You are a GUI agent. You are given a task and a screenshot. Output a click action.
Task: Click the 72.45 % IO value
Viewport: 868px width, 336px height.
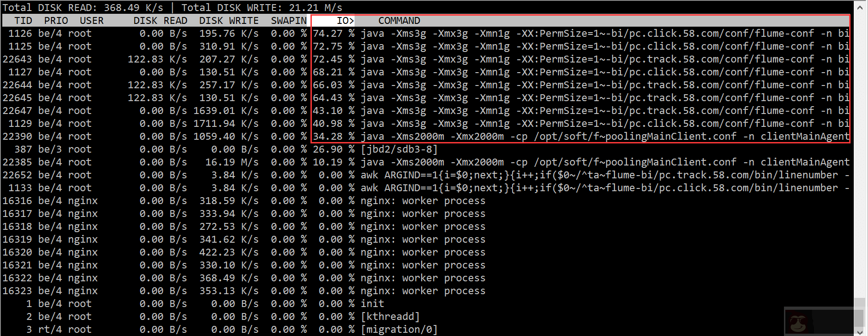[334, 59]
